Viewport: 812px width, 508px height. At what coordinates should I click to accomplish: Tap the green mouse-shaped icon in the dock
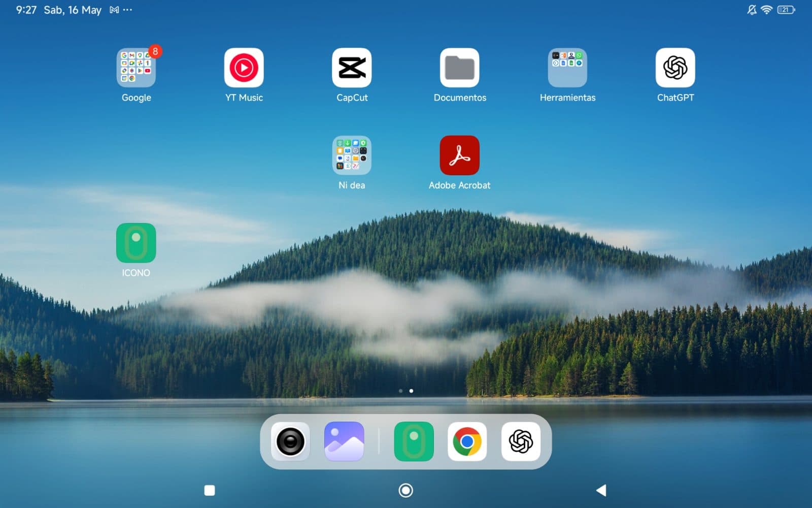tap(414, 441)
